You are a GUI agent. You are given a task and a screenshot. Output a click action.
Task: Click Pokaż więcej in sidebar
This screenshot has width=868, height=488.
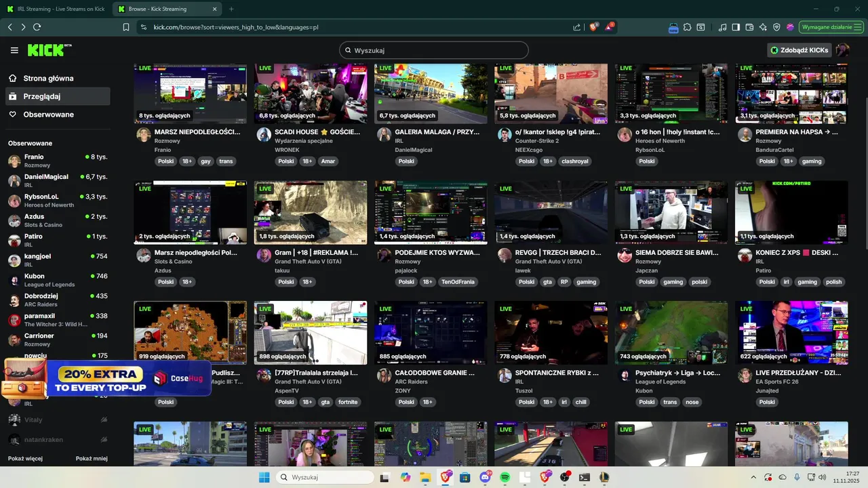tap(25, 458)
